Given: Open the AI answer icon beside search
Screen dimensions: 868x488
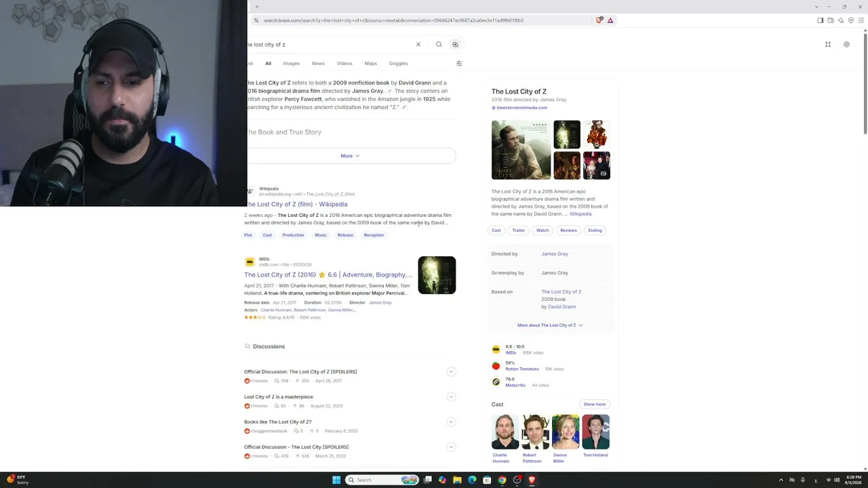Looking at the screenshot, I should pyautogui.click(x=455, y=45).
